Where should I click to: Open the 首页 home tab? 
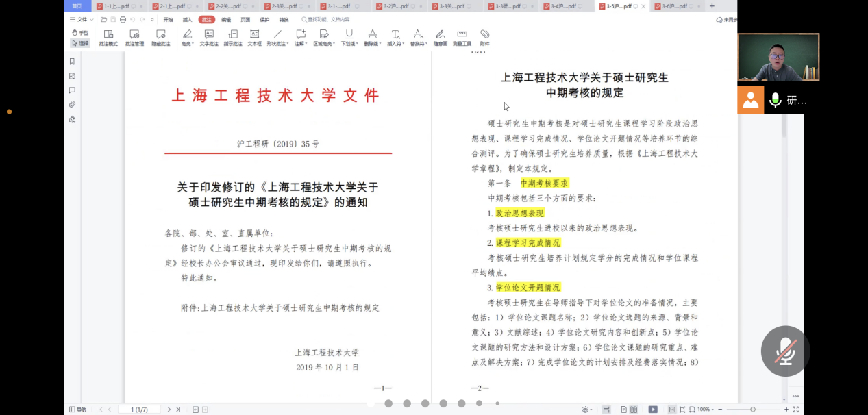click(77, 6)
